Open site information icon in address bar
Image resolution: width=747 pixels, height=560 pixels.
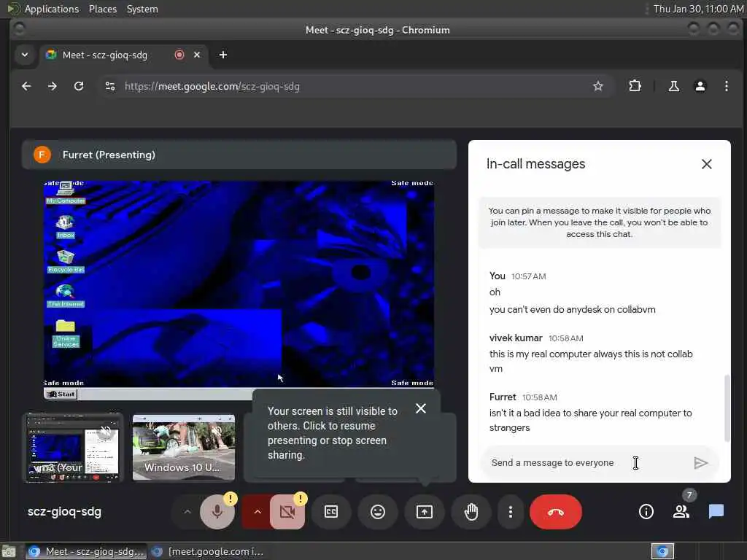[x=110, y=86]
